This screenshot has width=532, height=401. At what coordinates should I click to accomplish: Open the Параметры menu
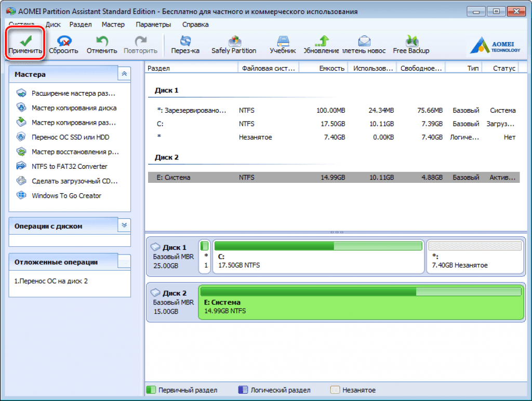[153, 24]
